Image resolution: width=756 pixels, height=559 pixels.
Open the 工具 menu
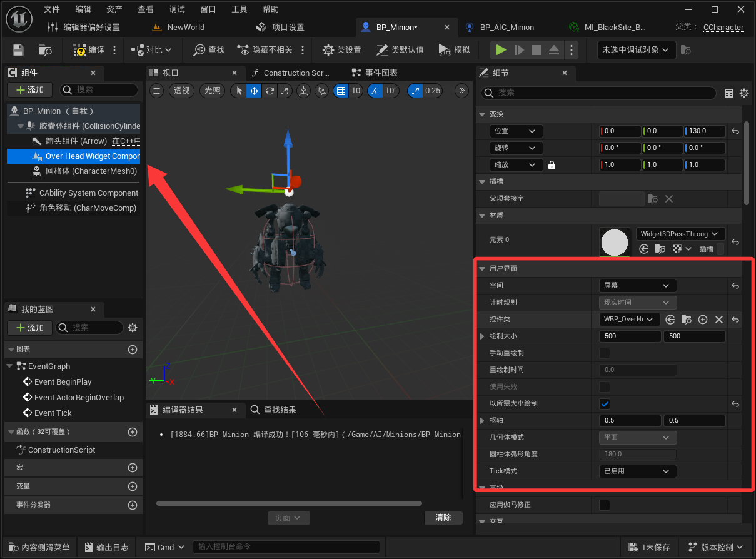click(x=239, y=9)
